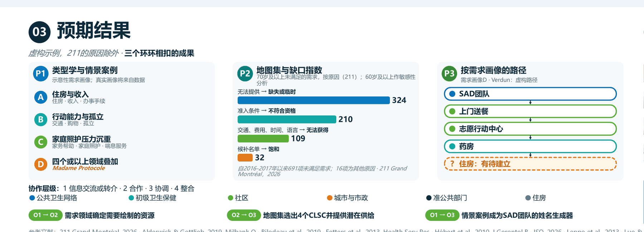Click the 预期结果 main heading
Viewport: 644px width, 232px height.
click(94, 30)
